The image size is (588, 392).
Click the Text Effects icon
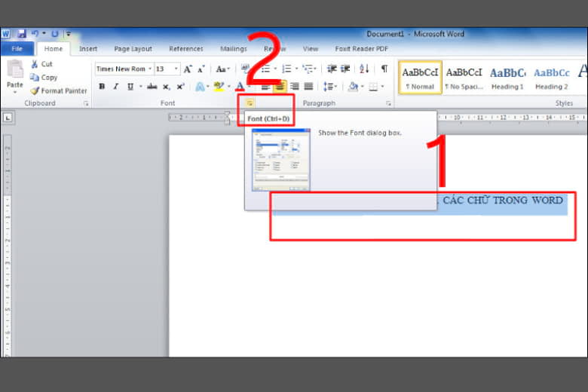pyautogui.click(x=201, y=87)
